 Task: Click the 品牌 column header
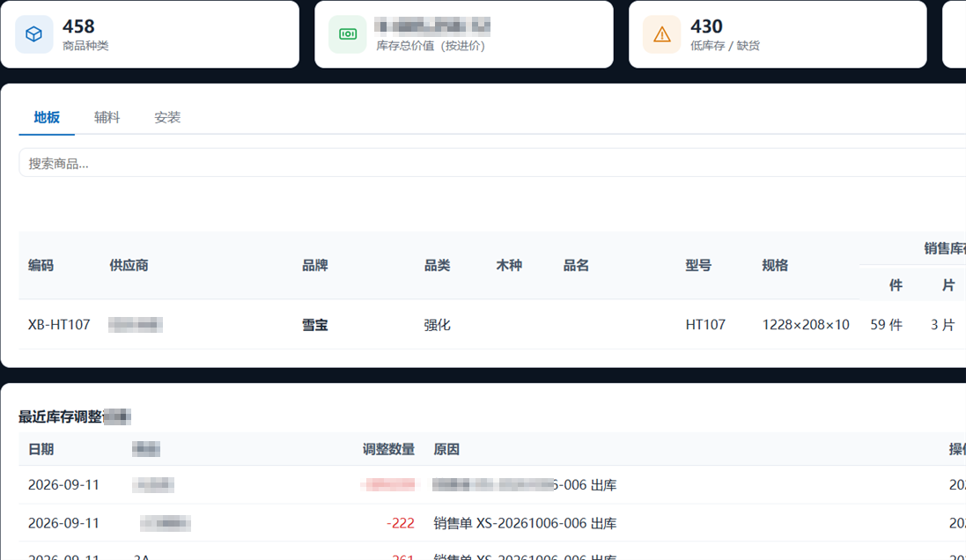pos(315,266)
